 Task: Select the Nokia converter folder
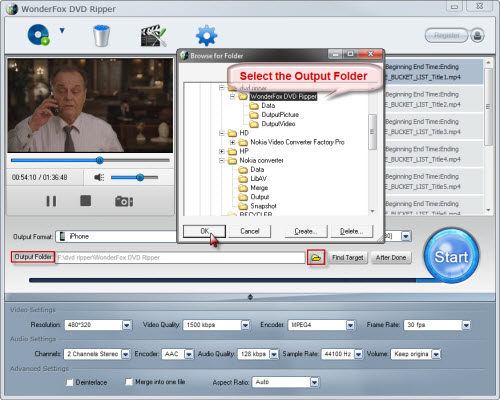coord(261,161)
